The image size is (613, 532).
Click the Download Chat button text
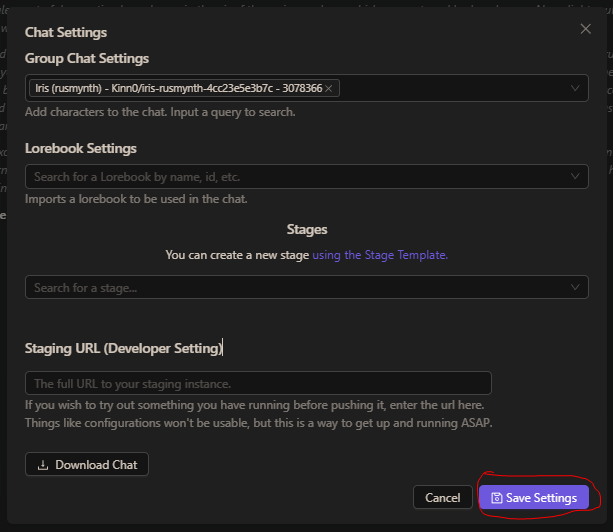click(96, 465)
